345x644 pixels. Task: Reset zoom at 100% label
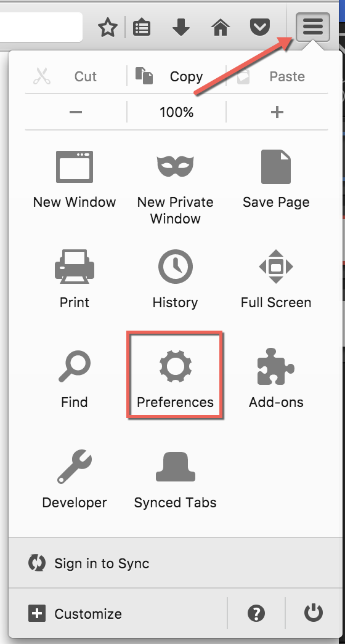(176, 111)
